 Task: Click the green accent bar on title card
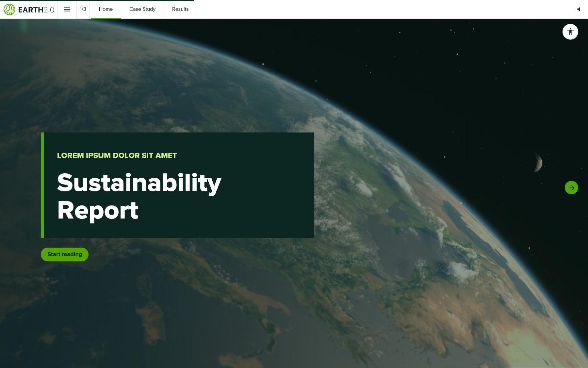point(42,185)
